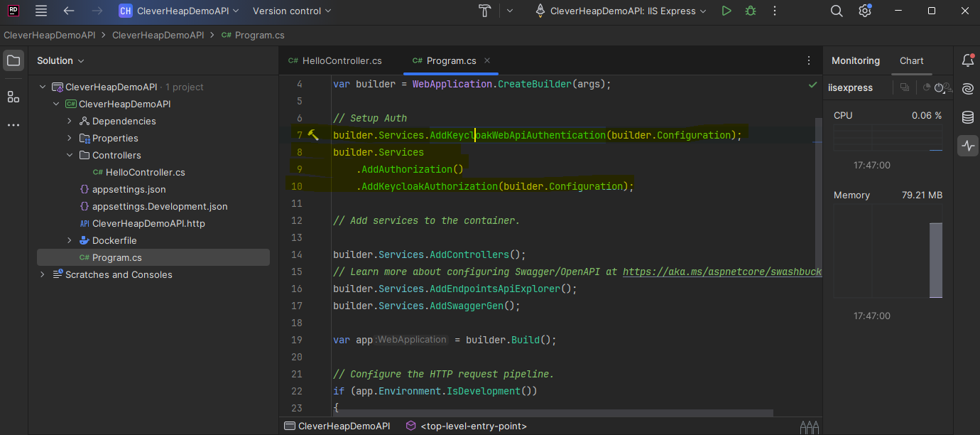Viewport: 980px width, 435px height.
Task: Open the IIS Express run configuration dropdown
Action: point(620,11)
